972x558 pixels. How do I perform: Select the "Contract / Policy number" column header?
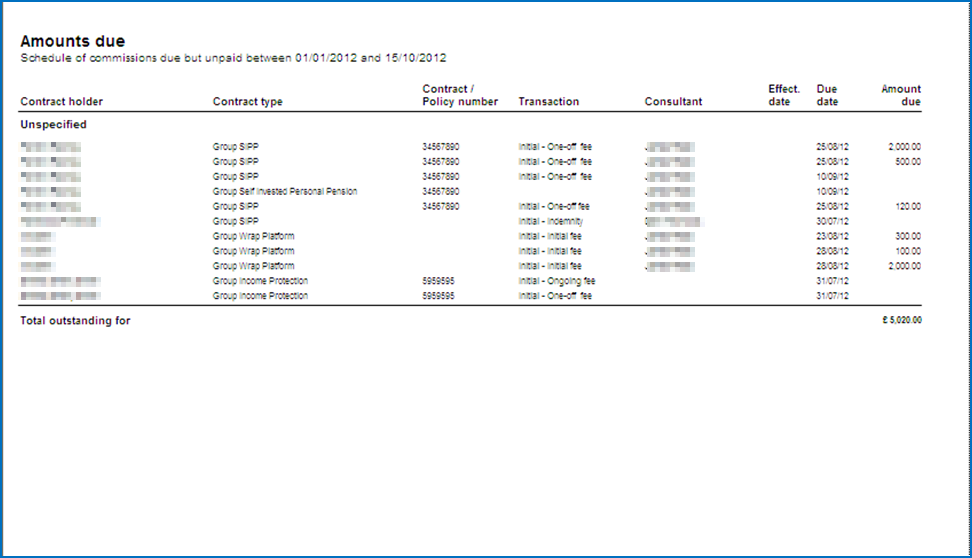[460, 95]
